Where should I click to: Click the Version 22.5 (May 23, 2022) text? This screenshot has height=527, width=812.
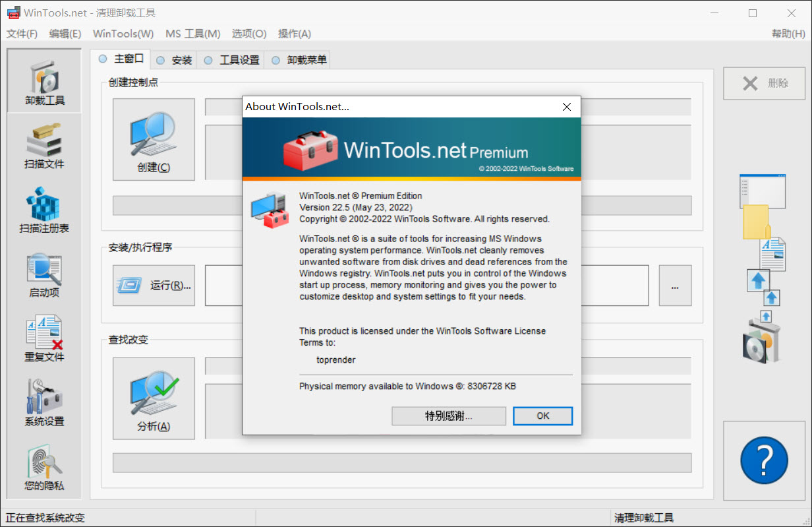[356, 207]
